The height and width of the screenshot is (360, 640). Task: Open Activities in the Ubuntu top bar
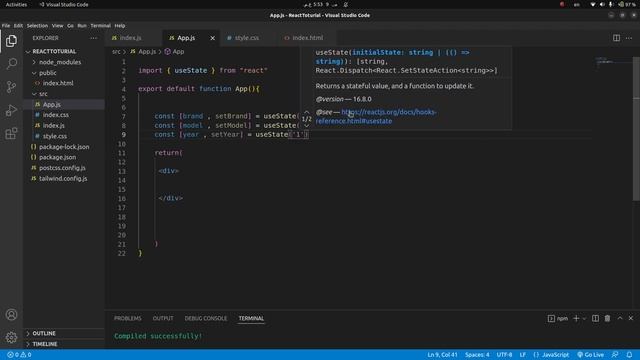click(16, 4)
